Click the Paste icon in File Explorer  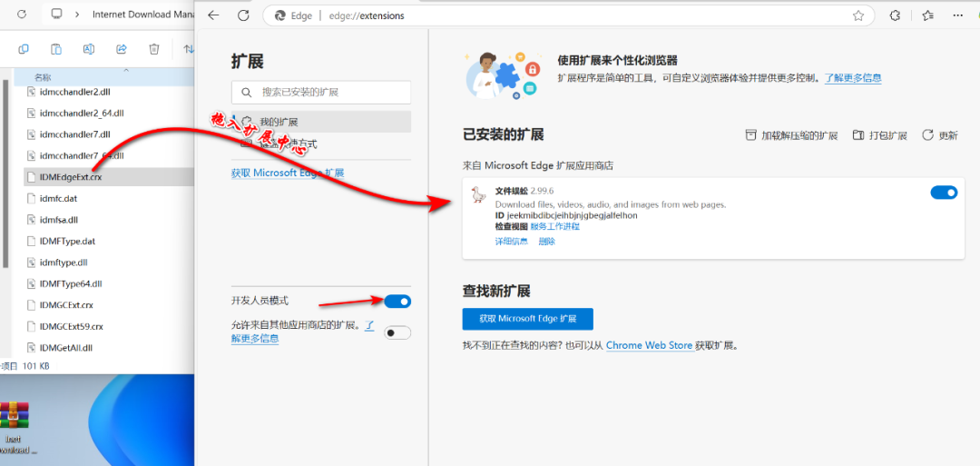pos(56,49)
